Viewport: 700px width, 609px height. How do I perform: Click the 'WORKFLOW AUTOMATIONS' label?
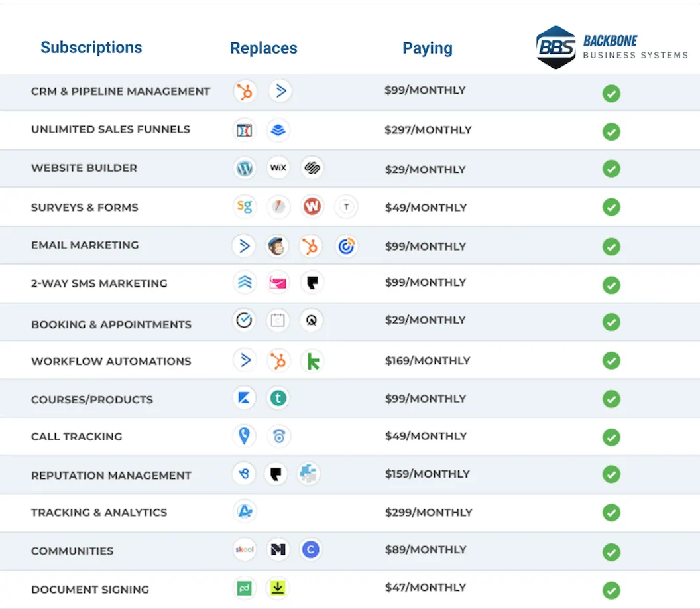point(111,361)
